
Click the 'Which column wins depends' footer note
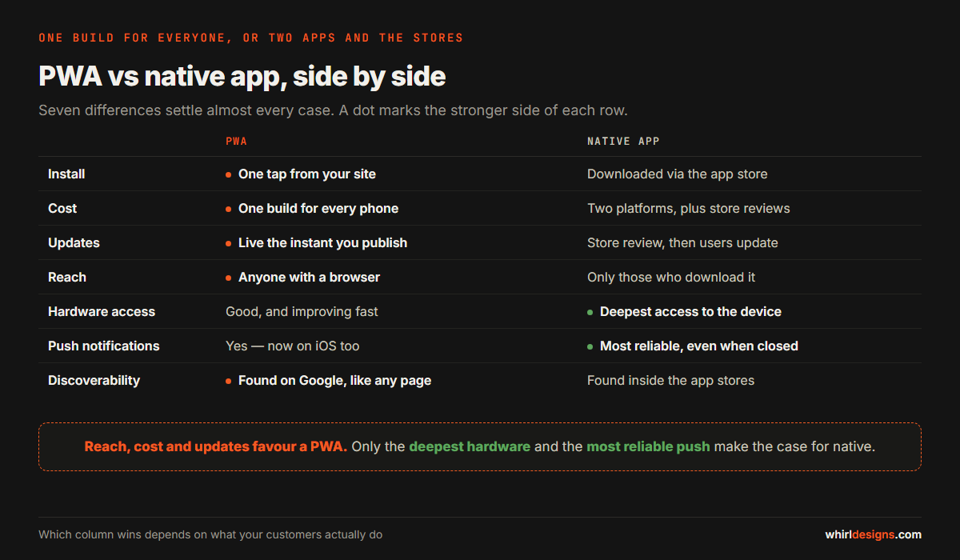210,534
